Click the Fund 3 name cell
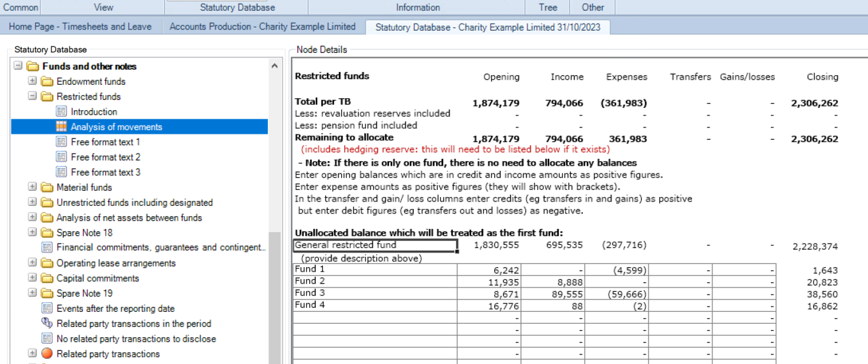Screen dimensions: 868x364 pos(375,294)
